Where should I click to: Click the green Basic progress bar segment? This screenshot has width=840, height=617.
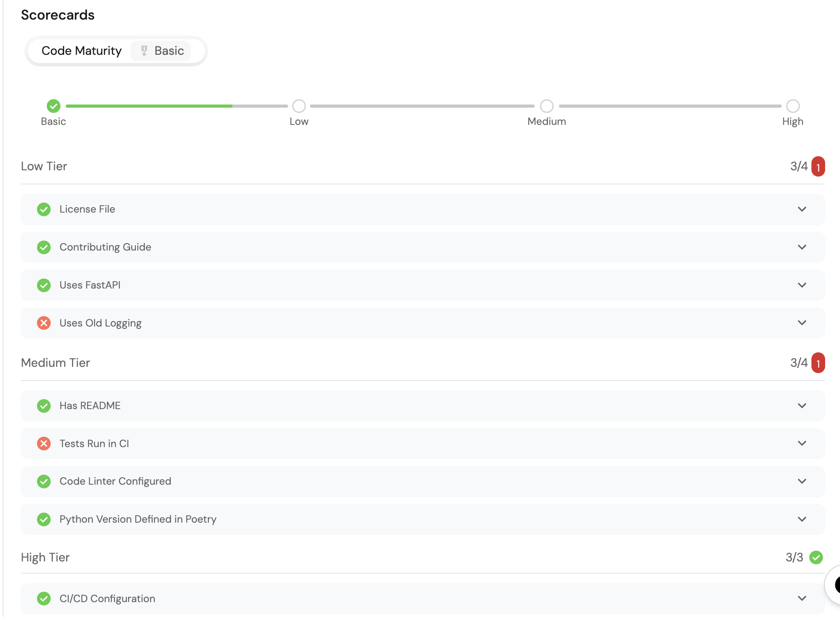pos(149,106)
